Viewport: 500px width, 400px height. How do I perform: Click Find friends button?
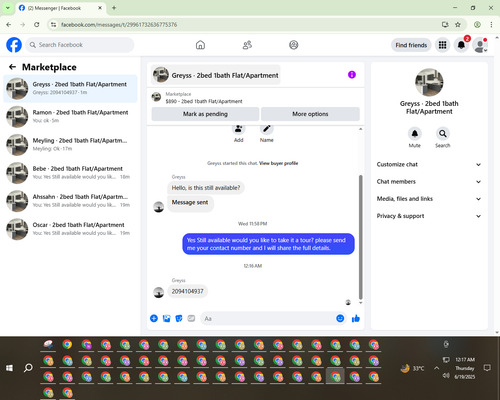411,45
